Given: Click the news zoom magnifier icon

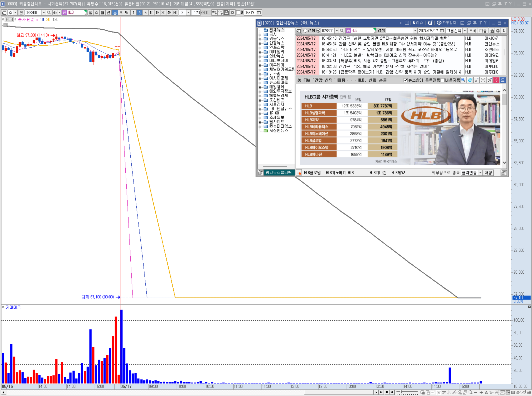Looking at the screenshot, I should 463,80.
